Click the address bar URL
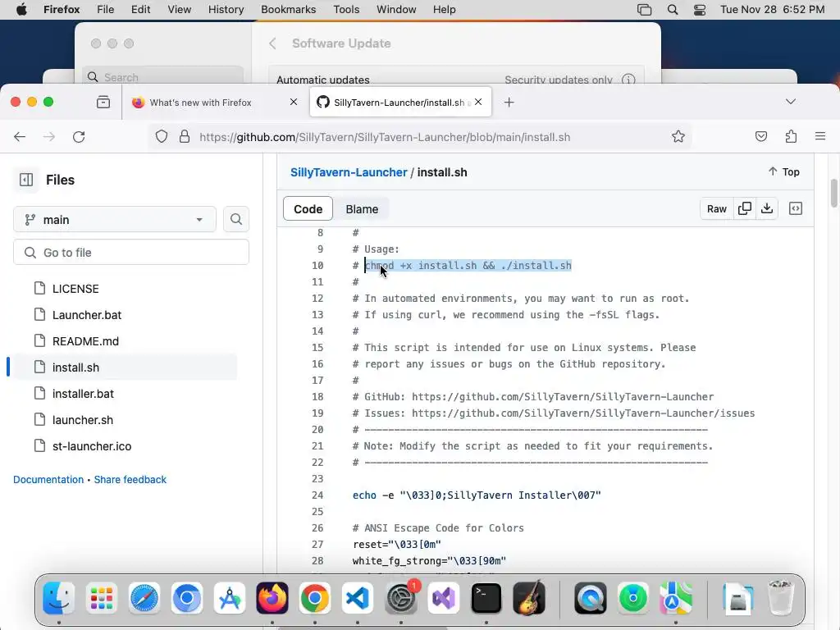 coord(385,137)
